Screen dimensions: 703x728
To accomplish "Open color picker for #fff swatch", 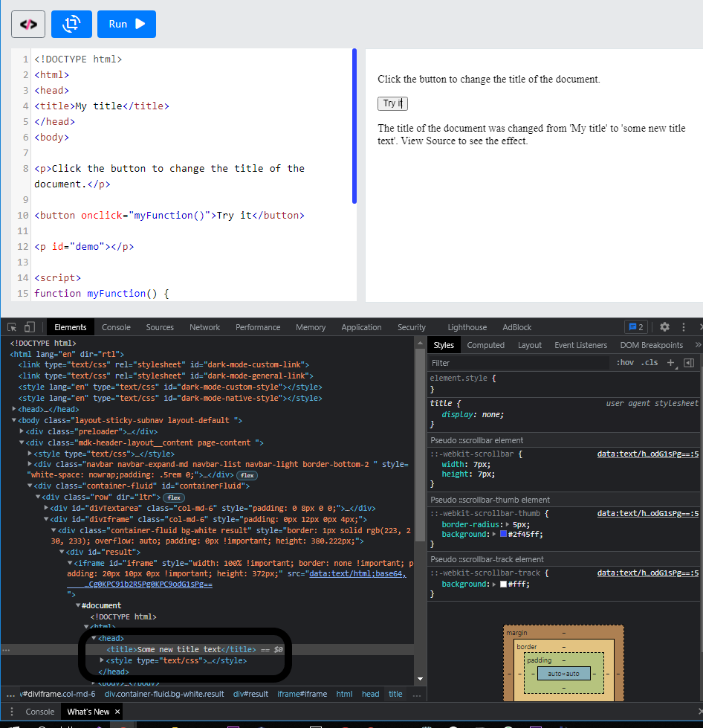I will [x=503, y=584].
